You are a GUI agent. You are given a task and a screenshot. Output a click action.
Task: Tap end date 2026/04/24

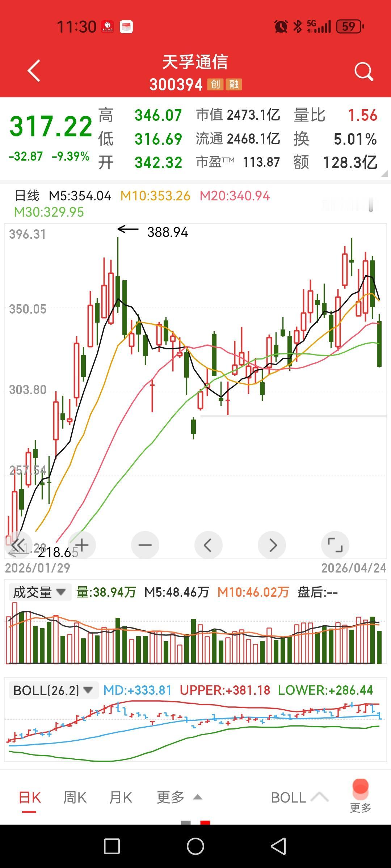coord(354,568)
